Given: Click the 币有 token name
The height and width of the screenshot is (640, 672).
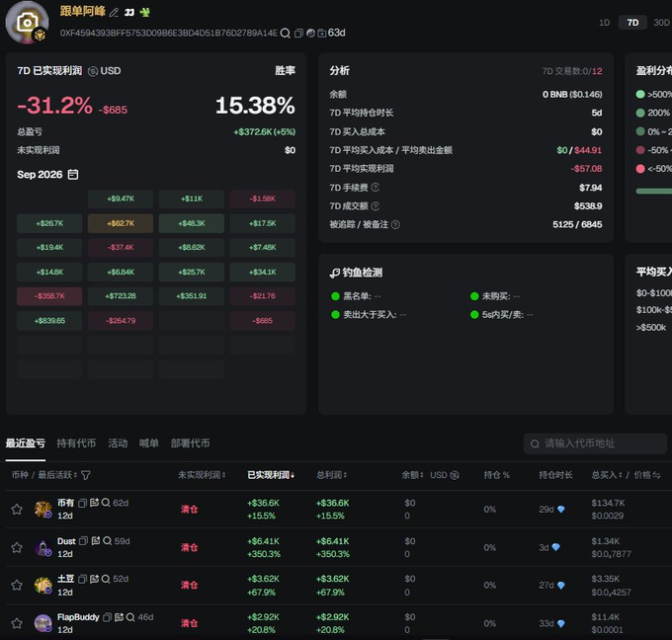Looking at the screenshot, I should coord(66,503).
